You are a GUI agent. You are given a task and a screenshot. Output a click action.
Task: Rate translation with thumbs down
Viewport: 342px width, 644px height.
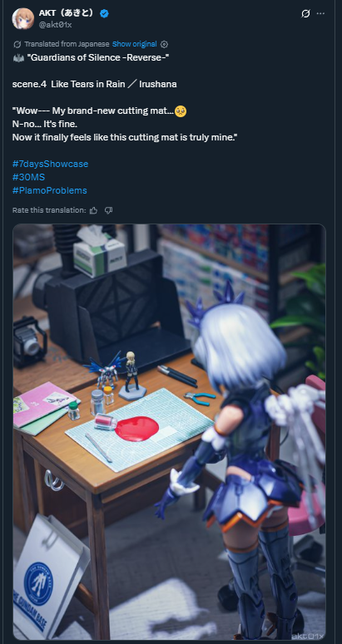tap(108, 210)
